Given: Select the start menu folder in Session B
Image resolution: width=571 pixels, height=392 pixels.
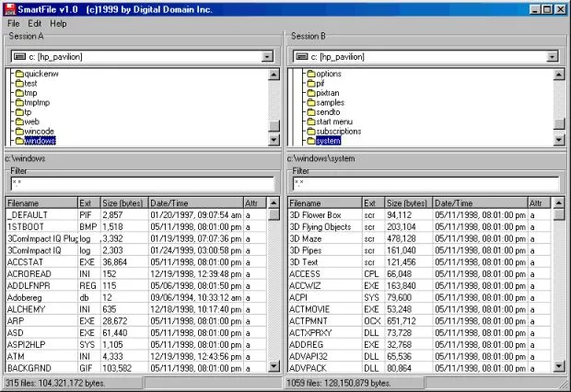Looking at the screenshot, I should [x=336, y=121].
